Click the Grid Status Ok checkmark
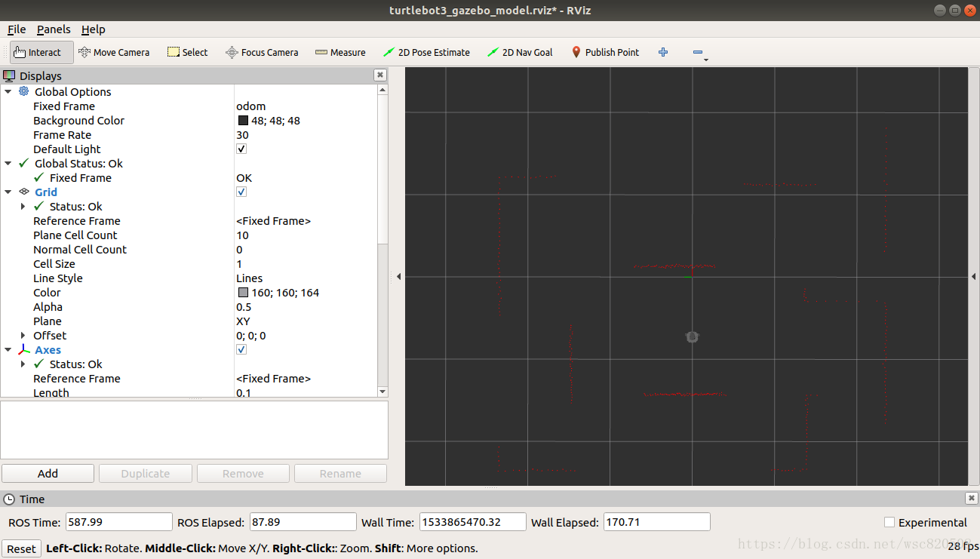The width and height of the screenshot is (980, 559). point(39,206)
